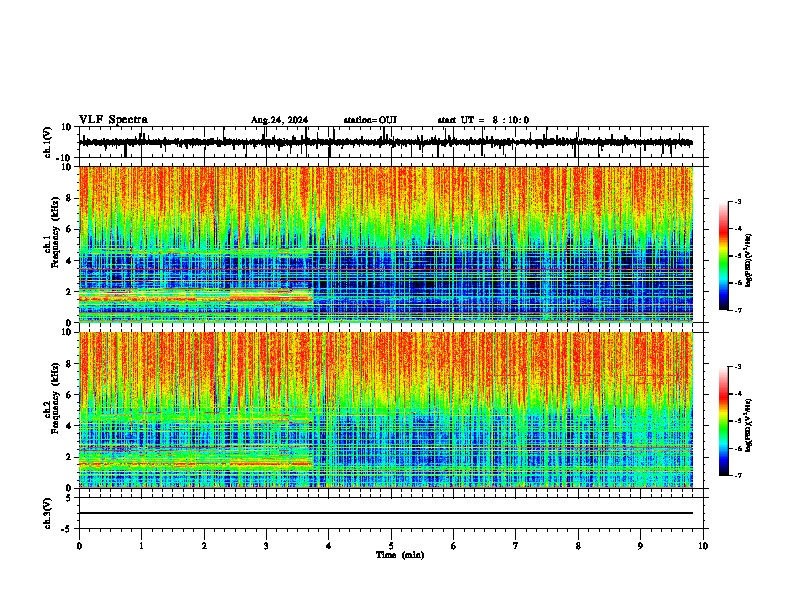The width and height of the screenshot is (792, 612).
Task: Click the "ch.3(V)" axis label
Action: [48, 513]
